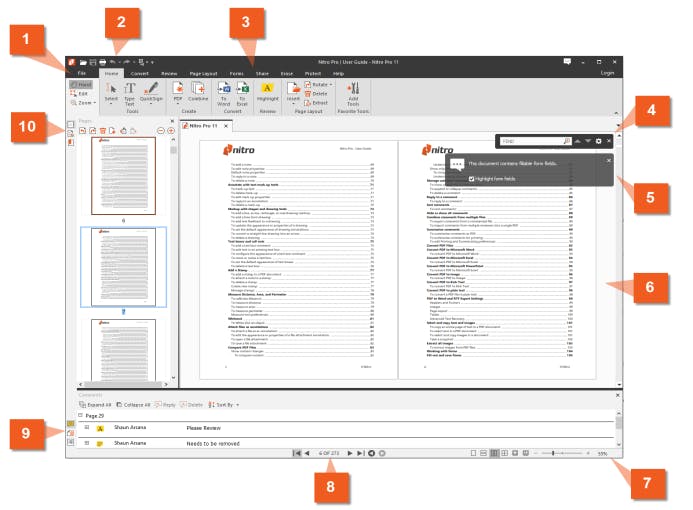Open the Zoom dropdown in the ribbon

(83, 103)
